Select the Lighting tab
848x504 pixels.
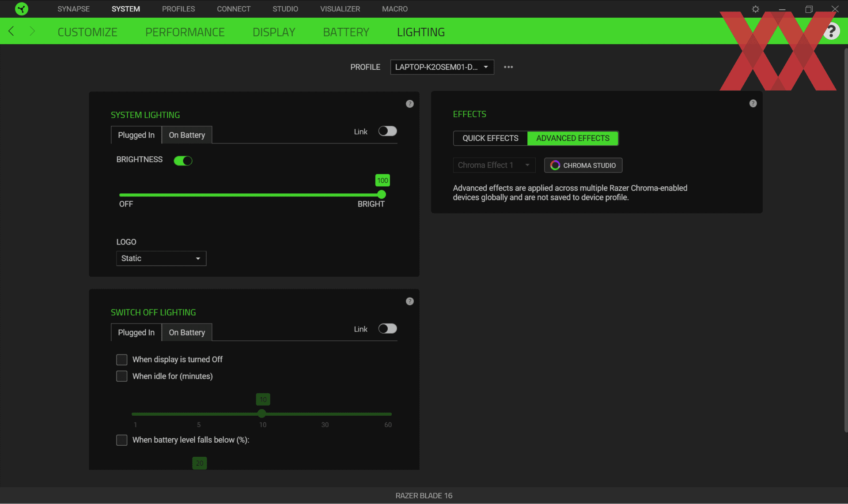(x=421, y=32)
